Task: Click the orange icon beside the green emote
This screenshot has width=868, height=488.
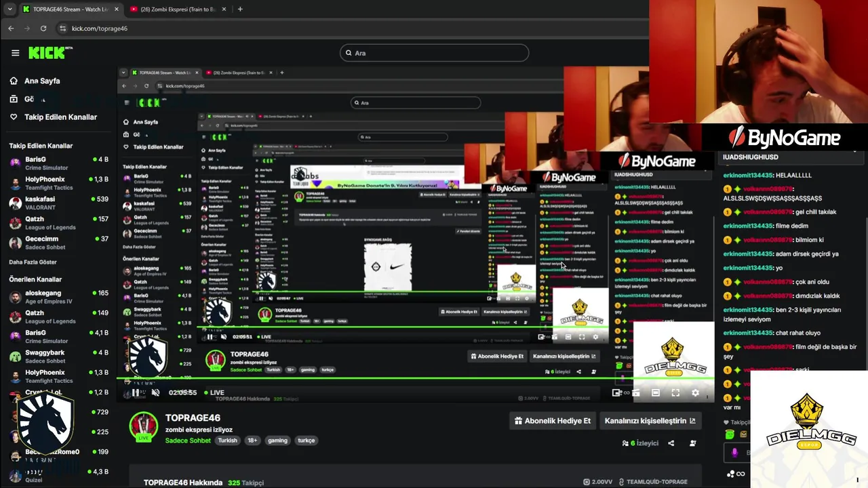Action: [744, 434]
